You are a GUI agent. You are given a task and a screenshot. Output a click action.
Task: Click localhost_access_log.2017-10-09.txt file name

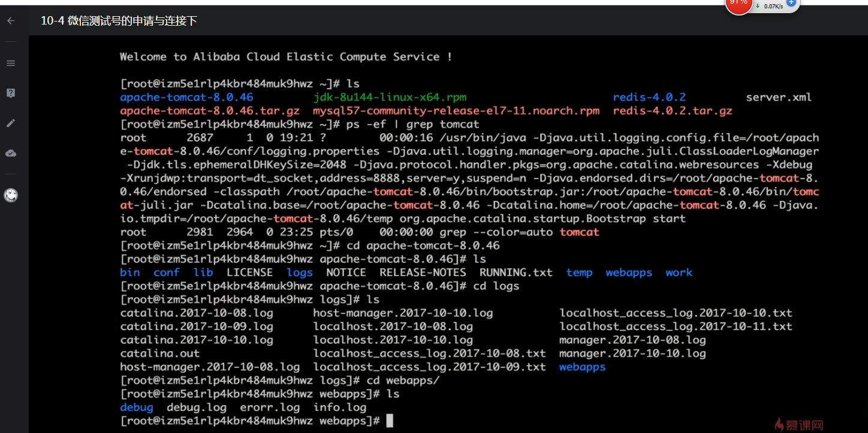point(430,367)
